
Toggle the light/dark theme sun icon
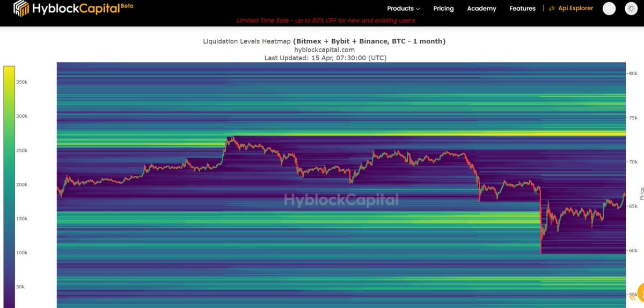coord(631,9)
